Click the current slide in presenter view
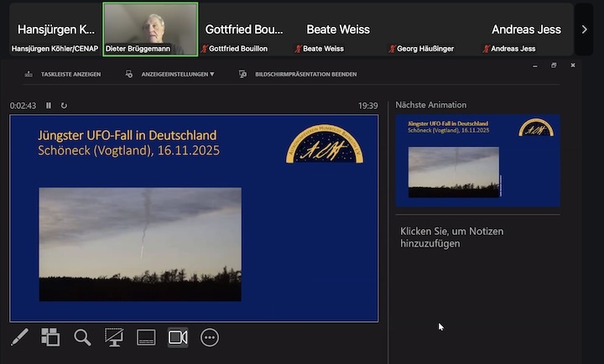 [x=194, y=218]
